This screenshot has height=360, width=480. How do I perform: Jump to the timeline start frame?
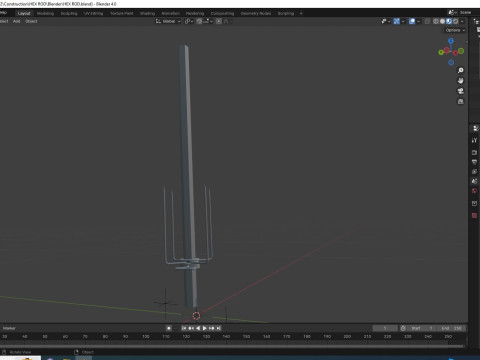(184, 328)
